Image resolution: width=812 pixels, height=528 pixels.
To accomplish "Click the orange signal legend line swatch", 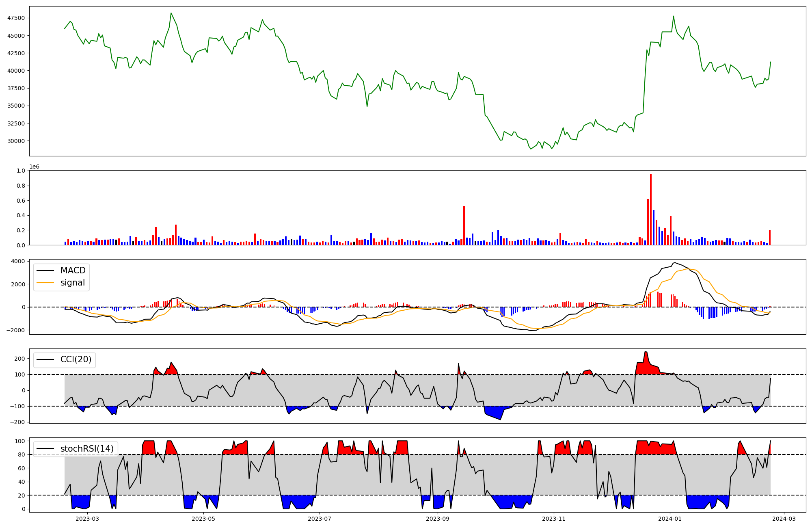I will (45, 283).
